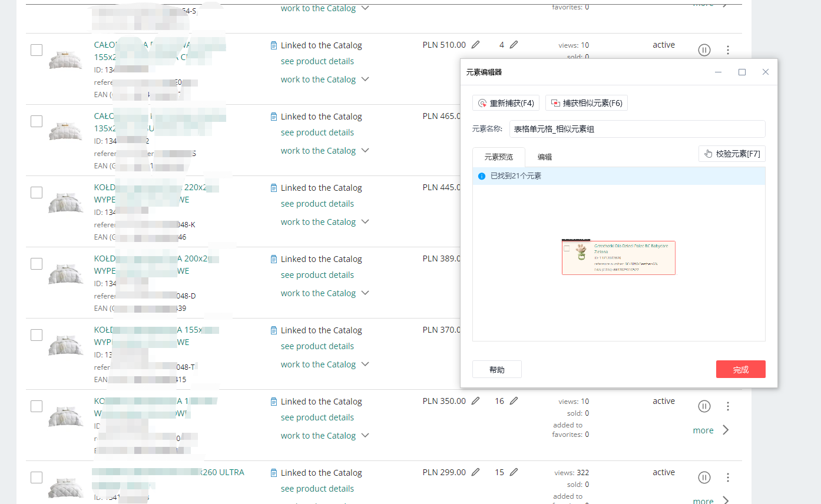Open the product thumbnail in PLN 445 row
Screen dimensions: 821x504
point(65,203)
